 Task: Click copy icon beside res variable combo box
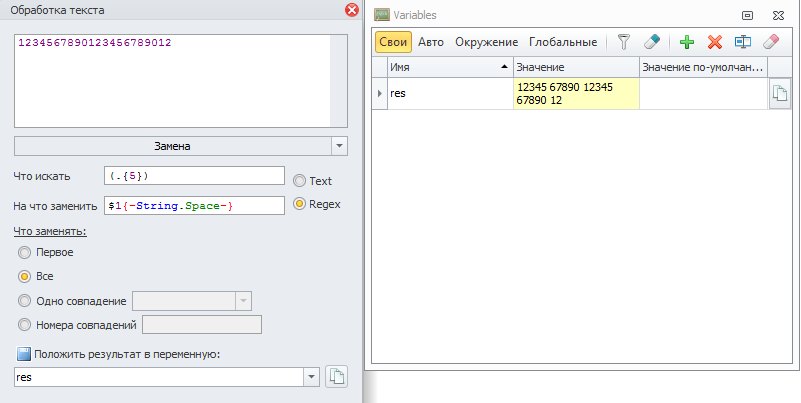(336, 377)
